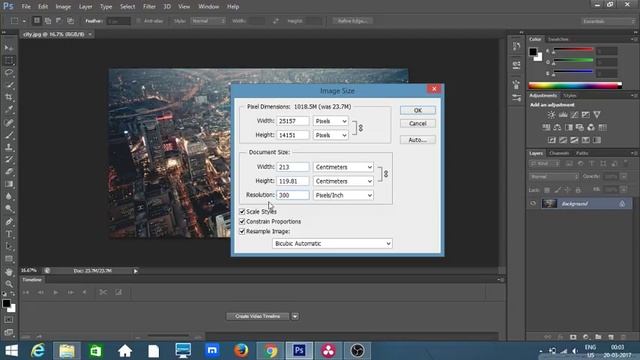Viewport: 640px width, 360px height.
Task: Select the Lasso tool
Action: pyautogui.click(x=9, y=73)
